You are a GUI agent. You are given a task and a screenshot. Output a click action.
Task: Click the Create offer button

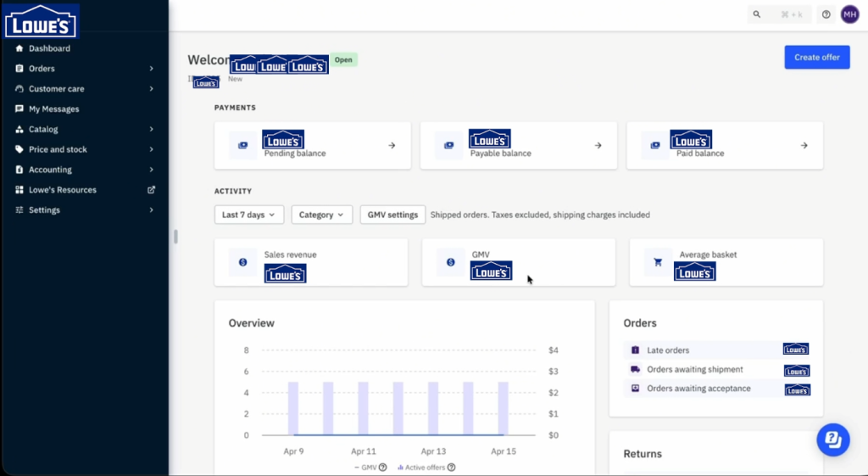[816, 58]
